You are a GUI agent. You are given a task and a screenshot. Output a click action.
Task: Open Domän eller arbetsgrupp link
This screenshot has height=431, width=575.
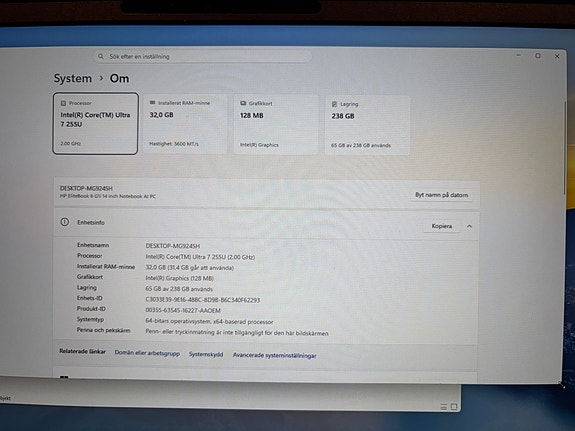147,353
